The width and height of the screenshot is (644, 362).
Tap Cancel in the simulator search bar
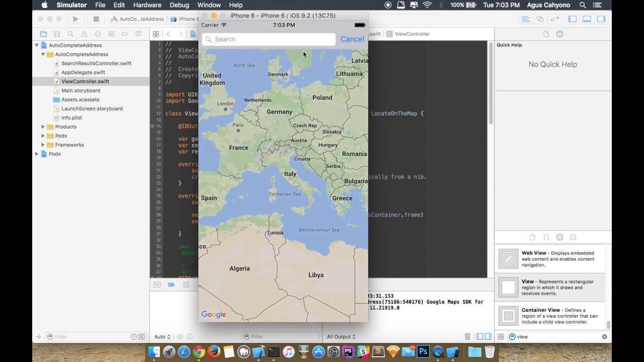pos(352,39)
